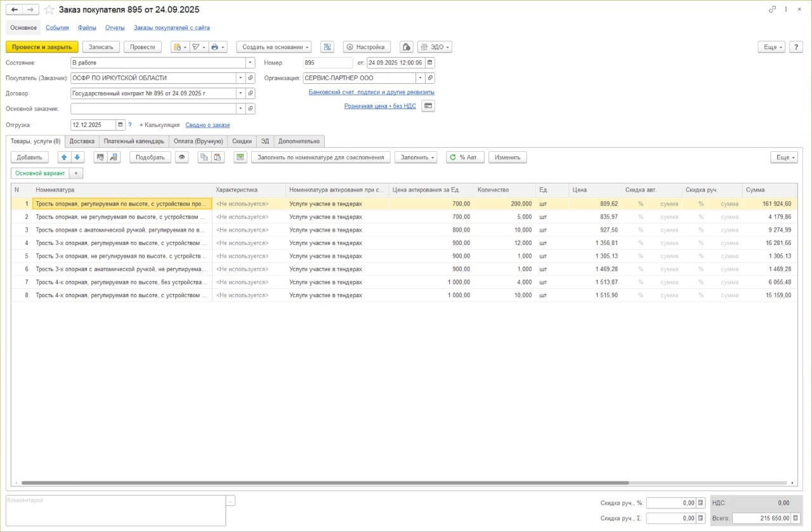Expand the Заполнить dropdown menu
Screen dimensions: 812x532
416,157
